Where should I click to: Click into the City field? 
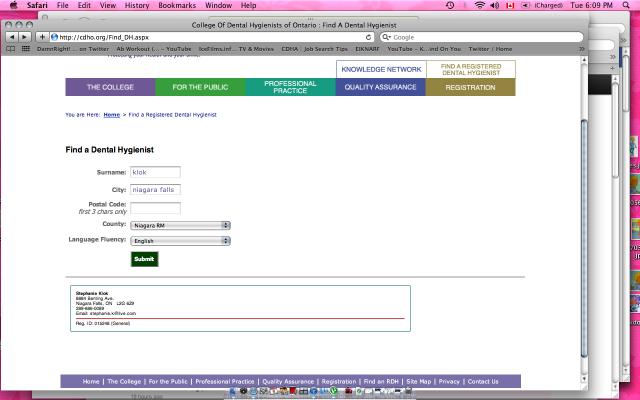tap(155, 190)
